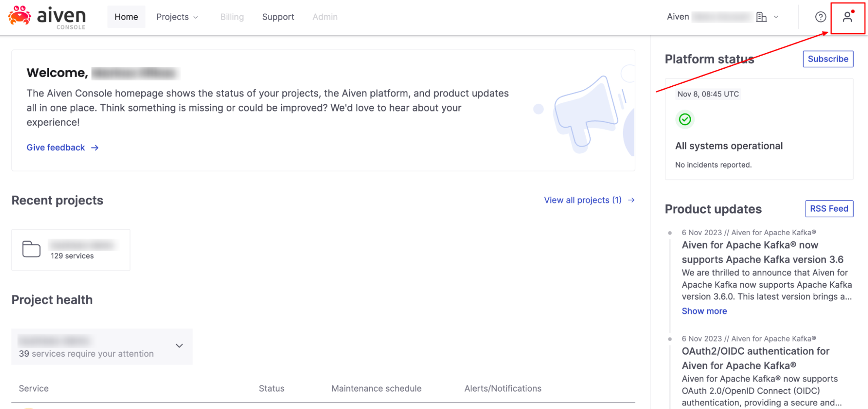868x409 pixels.
Task: Switch to the Support tab
Action: click(x=278, y=17)
